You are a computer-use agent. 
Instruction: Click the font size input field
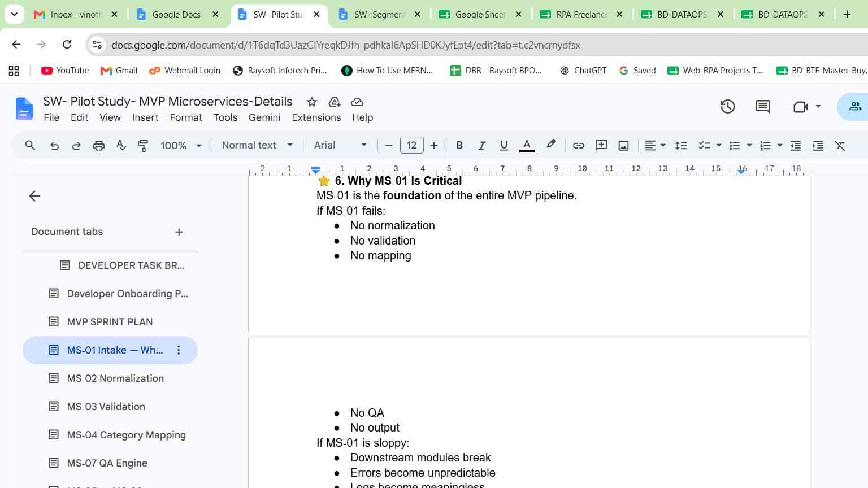point(411,145)
